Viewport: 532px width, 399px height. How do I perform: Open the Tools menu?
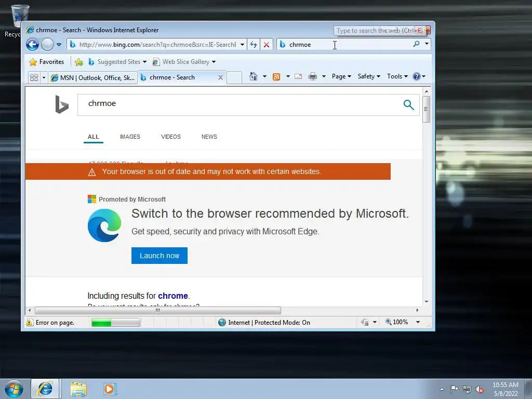click(x=397, y=76)
